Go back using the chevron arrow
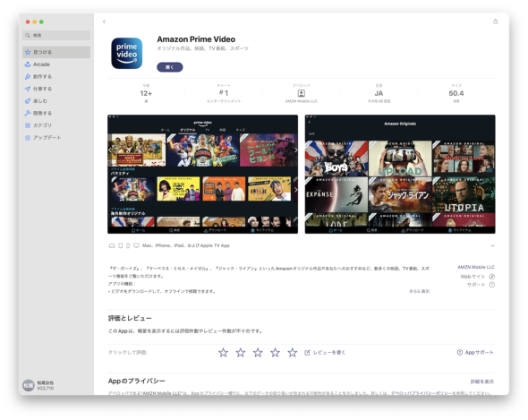This screenshot has height=420, width=528. (104, 21)
